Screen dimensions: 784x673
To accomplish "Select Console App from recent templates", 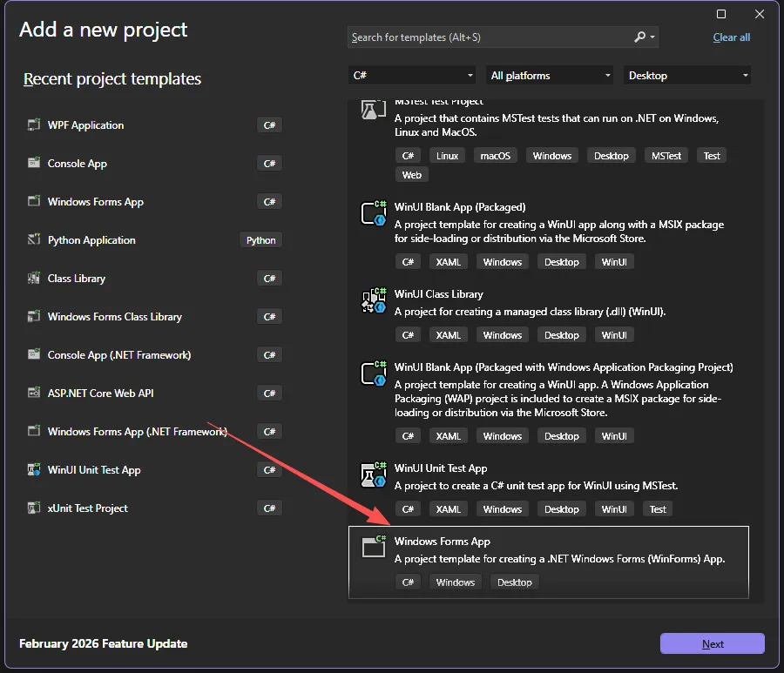I will (x=78, y=164).
